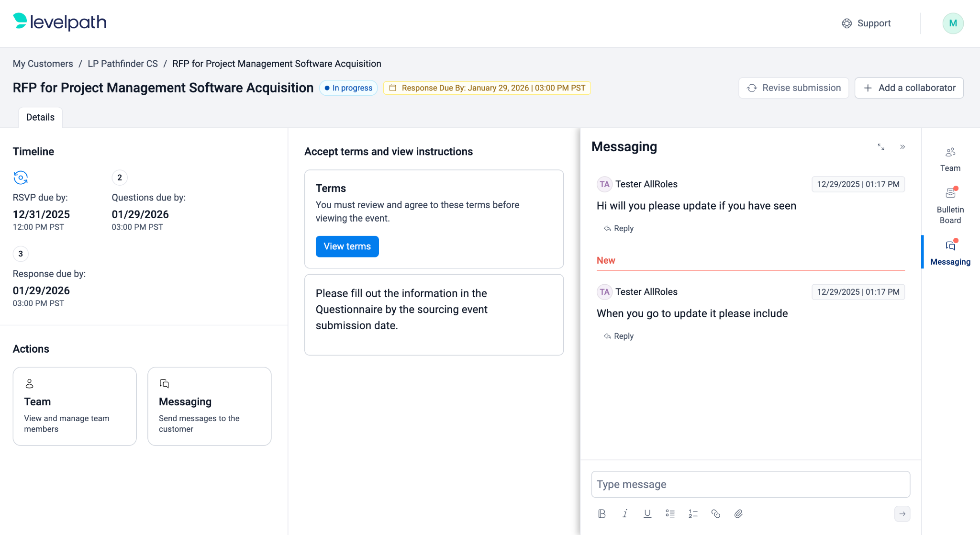The height and width of the screenshot is (535, 980).
Task: Toggle underline formatting in message editor
Action: pyautogui.click(x=647, y=513)
